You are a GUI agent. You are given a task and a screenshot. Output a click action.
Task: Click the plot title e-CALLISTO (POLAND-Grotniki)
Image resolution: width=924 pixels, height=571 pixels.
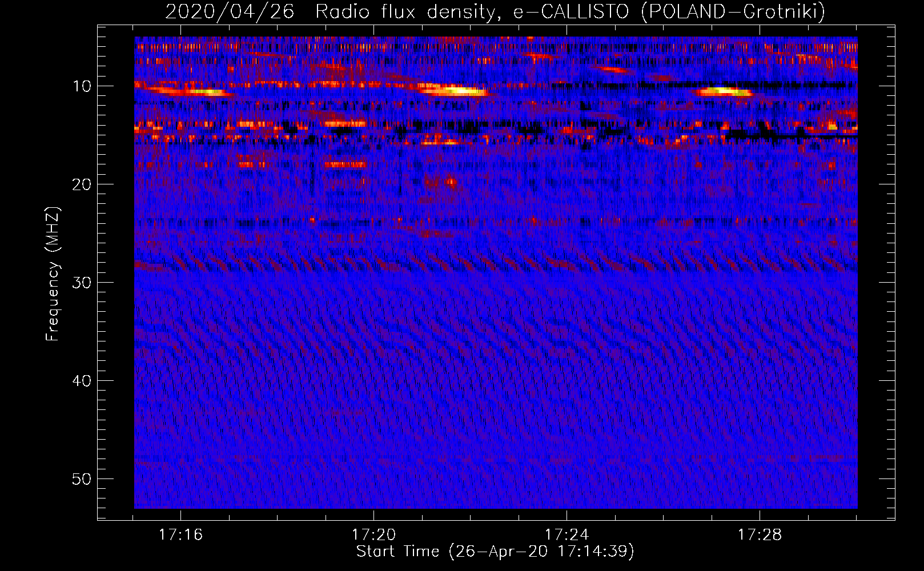click(x=669, y=11)
